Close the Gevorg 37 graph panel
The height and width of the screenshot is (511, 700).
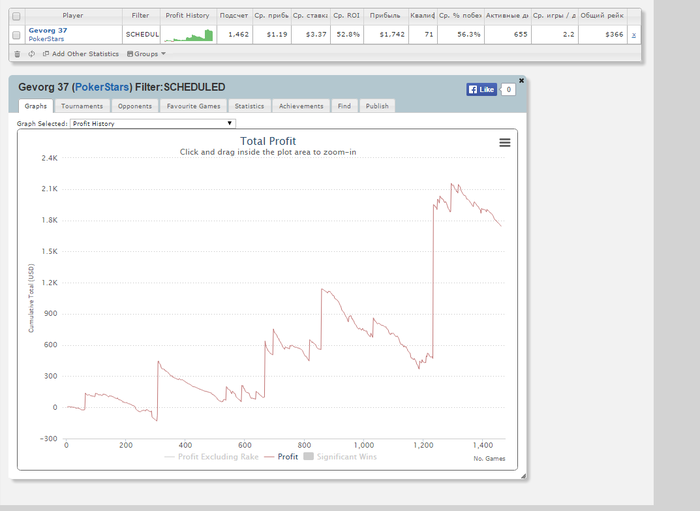click(521, 80)
